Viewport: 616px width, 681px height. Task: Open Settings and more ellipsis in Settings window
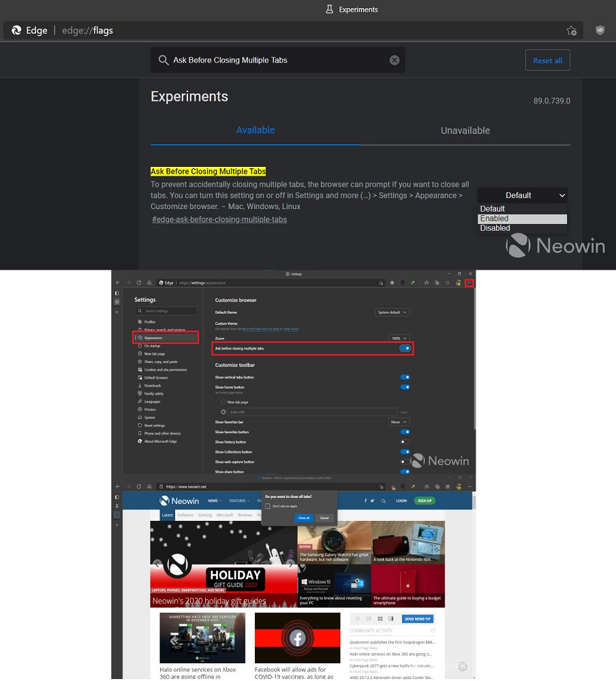pos(469,283)
